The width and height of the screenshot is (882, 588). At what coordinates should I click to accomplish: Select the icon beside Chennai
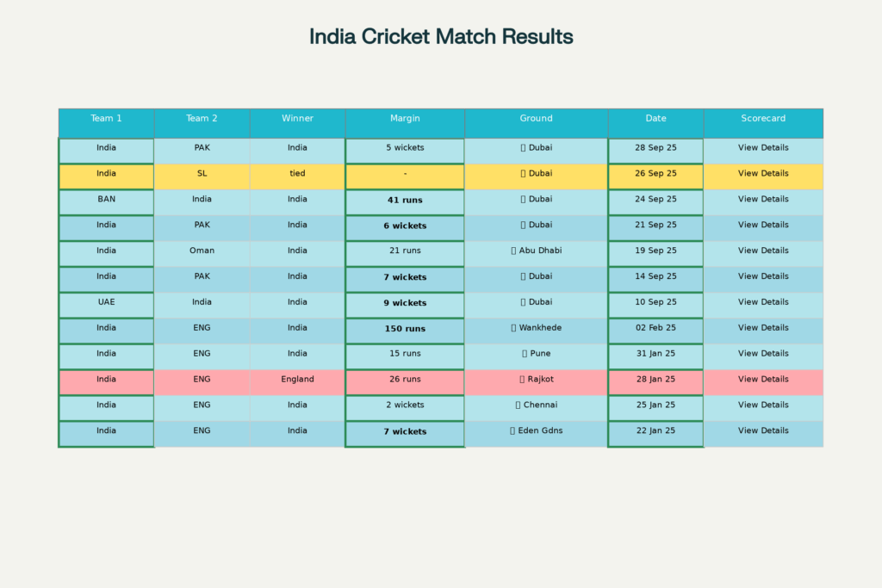pyautogui.click(x=518, y=405)
